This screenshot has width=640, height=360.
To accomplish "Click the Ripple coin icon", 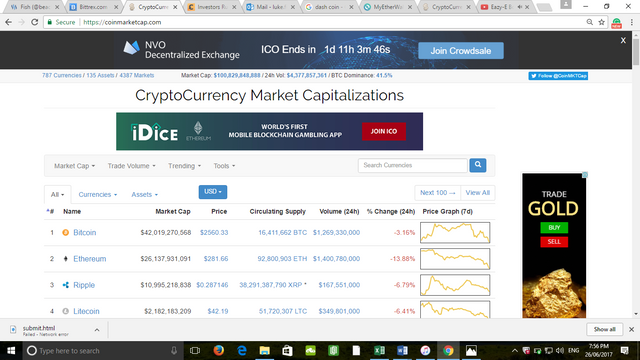I will (65, 285).
